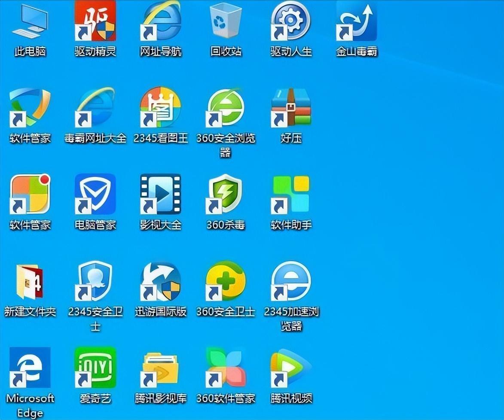Click the 电脑管家 blue shield icon
504x420 pixels.
tap(95, 194)
